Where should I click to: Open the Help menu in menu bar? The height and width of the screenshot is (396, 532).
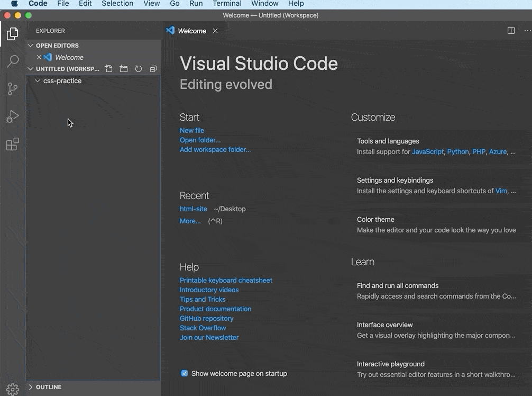tap(296, 4)
